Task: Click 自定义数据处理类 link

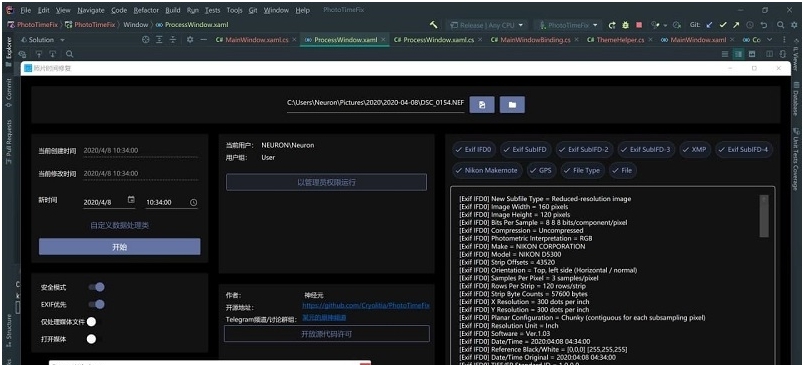Action: (119, 225)
